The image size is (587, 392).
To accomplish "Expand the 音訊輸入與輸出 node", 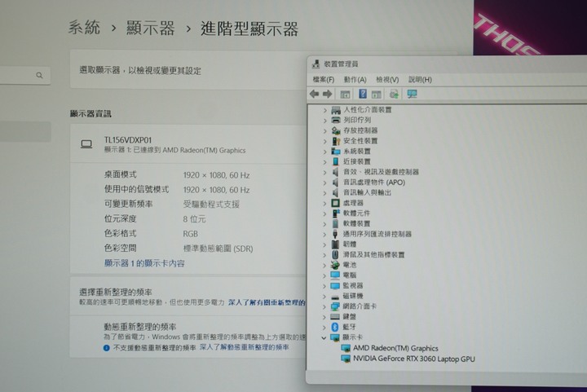I will tap(325, 193).
